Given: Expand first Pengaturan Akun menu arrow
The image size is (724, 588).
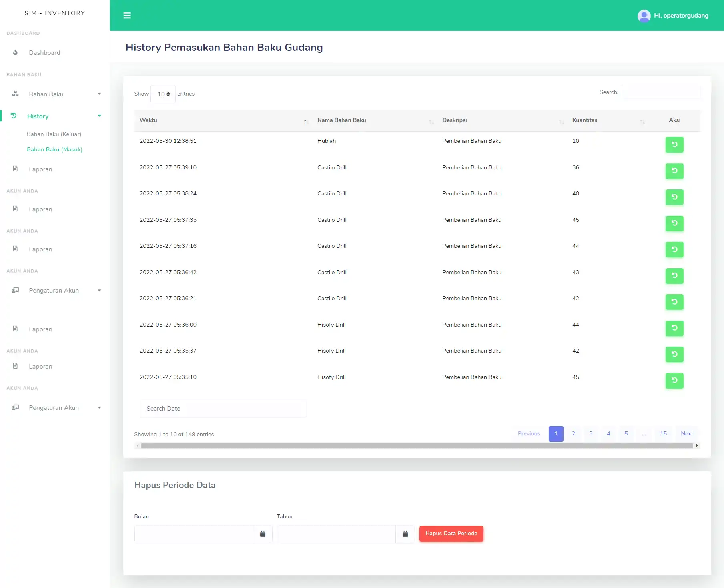Looking at the screenshot, I should click(99, 291).
